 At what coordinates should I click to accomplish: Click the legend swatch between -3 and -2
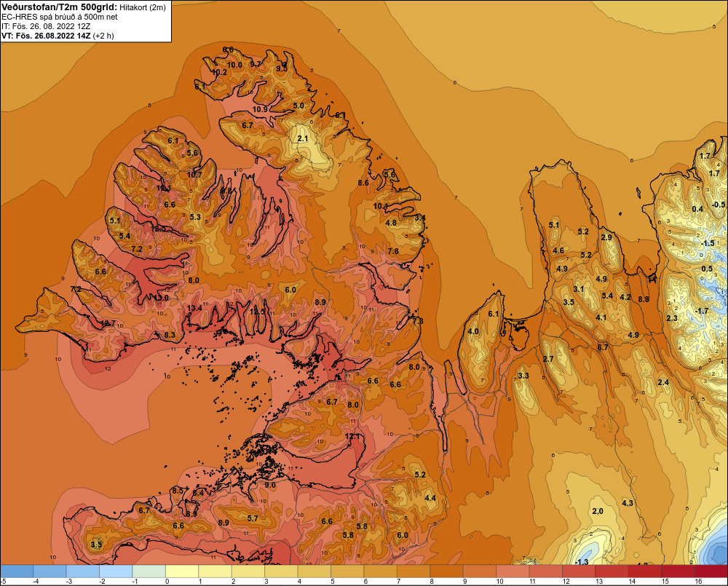point(83,571)
